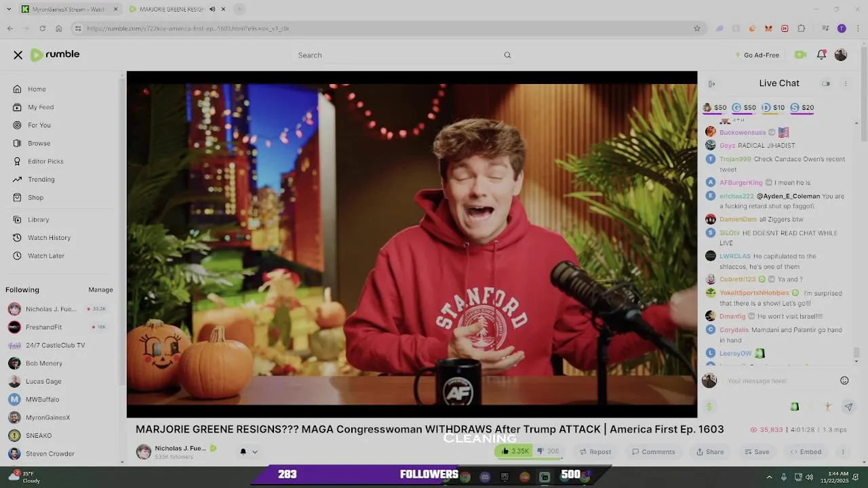
Task: Bookmark this page with the star icon
Action: (696, 28)
